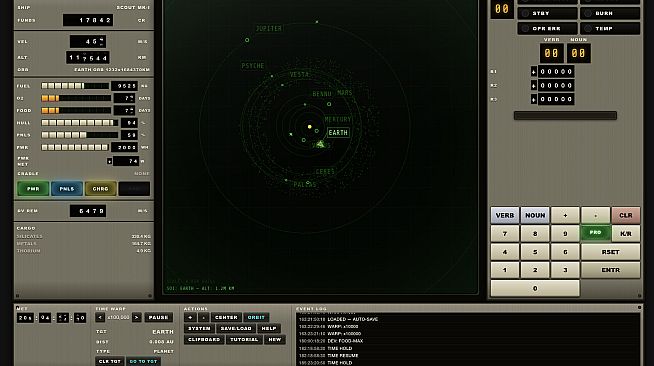
Task: Increase time warp with right arrow
Action: (136, 317)
